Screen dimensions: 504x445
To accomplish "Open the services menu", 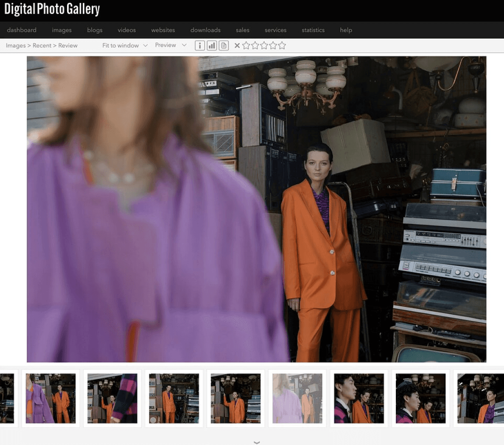I will 275,30.
